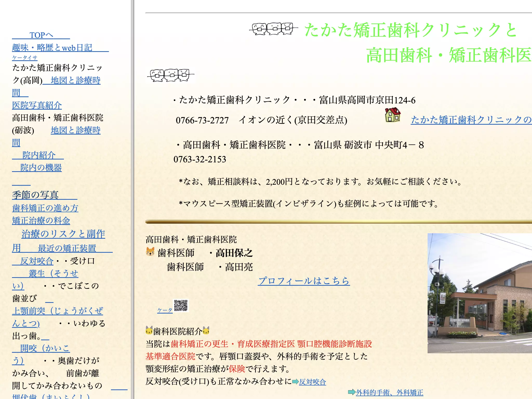Screen dimensions: 532x399
Task: Click the QR code image
Action: click(x=181, y=305)
